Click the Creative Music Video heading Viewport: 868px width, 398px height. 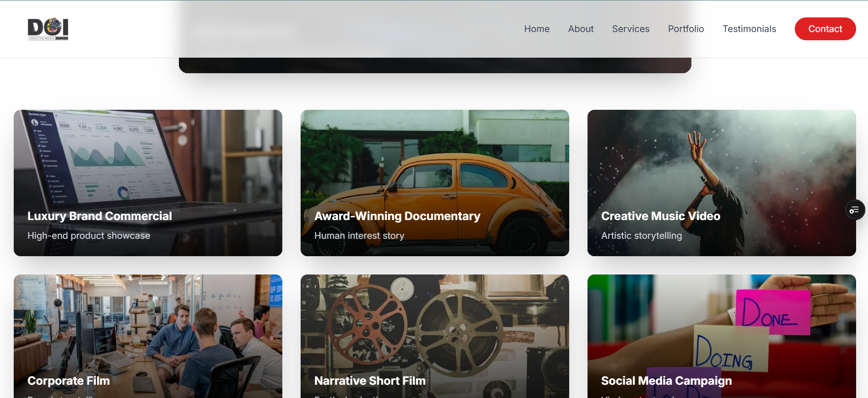click(x=660, y=216)
